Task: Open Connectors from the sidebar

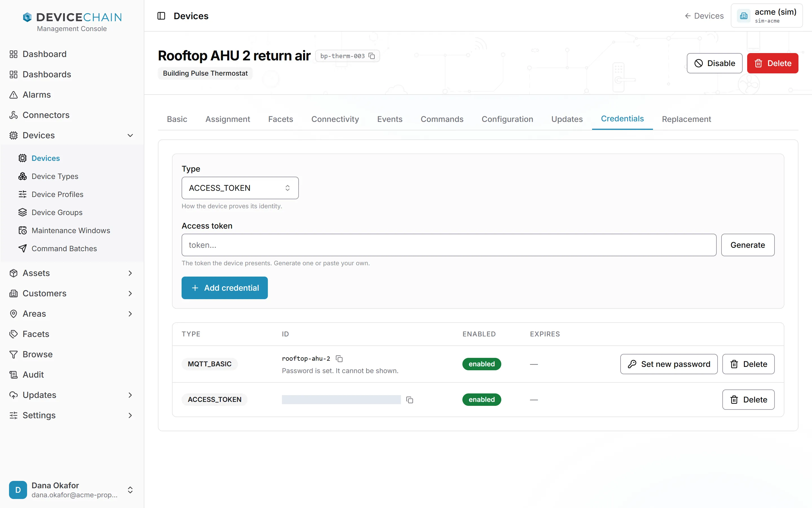Action: (72, 115)
